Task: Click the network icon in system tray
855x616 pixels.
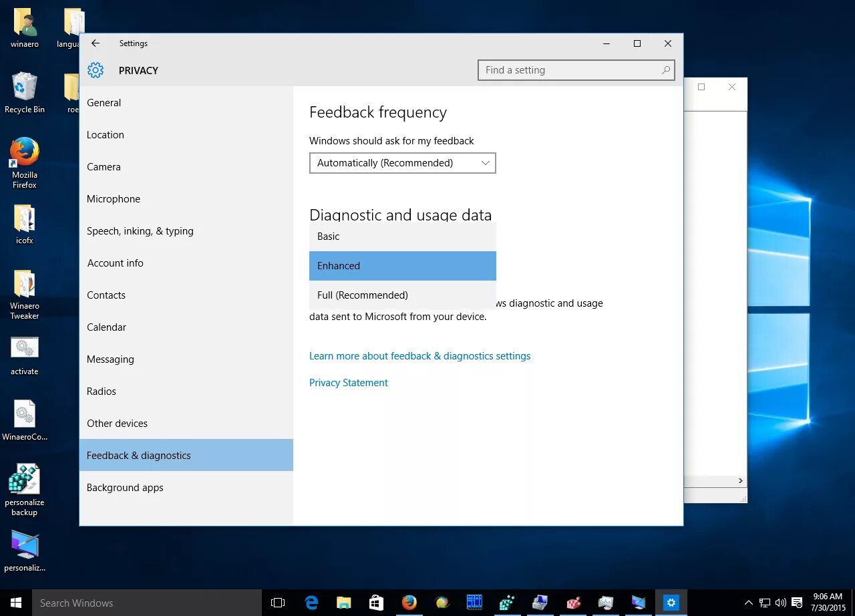Action: 765,602
